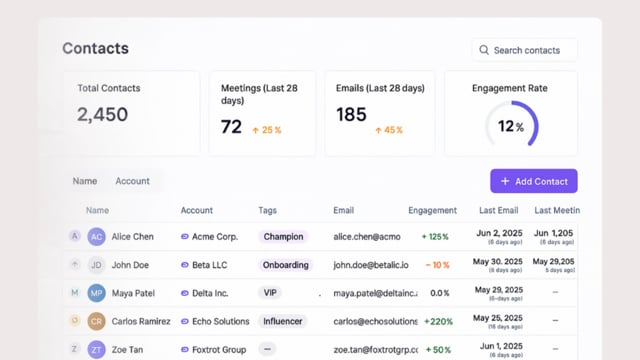Click the plus icon in Add Contact

click(x=505, y=181)
